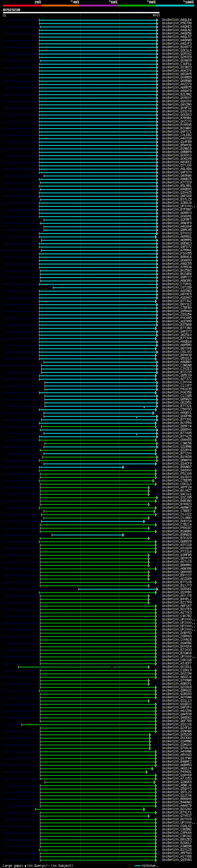Click hit label UniRef100_A4QLE4

(177, 20)
